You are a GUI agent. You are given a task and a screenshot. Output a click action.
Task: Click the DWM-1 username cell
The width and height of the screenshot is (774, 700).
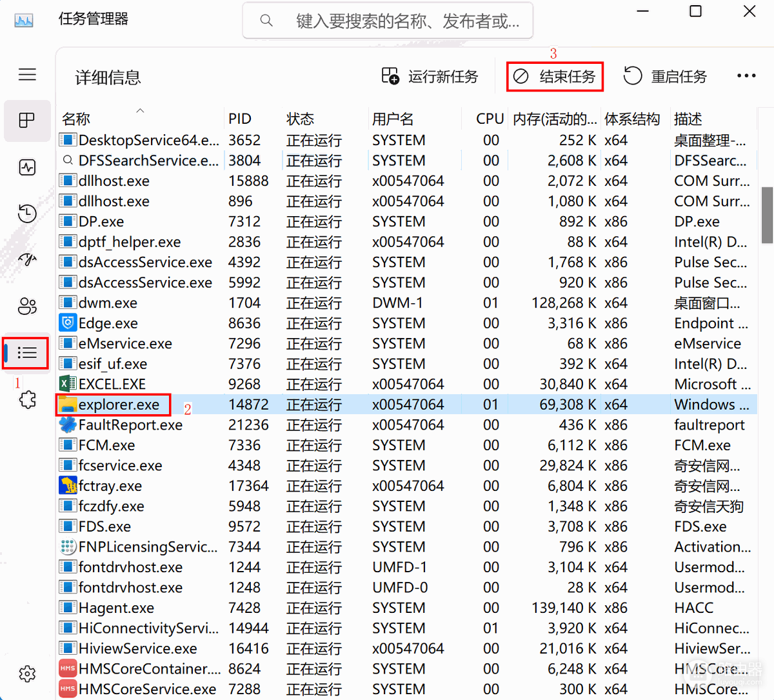click(397, 303)
